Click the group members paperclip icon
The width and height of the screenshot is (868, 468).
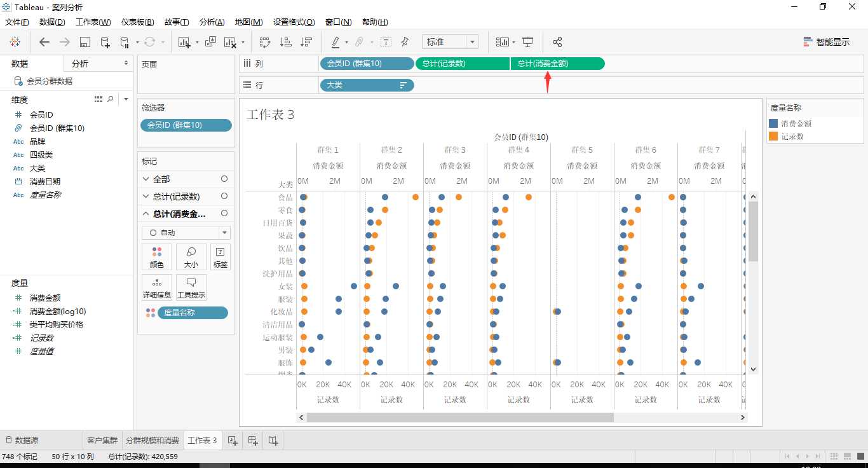[359, 42]
